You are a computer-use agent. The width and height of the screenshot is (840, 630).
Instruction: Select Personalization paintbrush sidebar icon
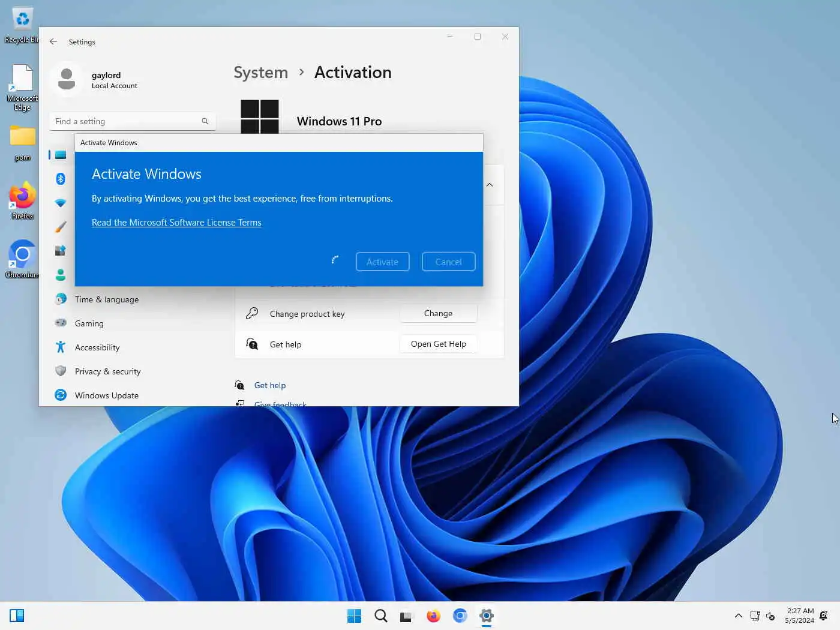click(x=61, y=227)
